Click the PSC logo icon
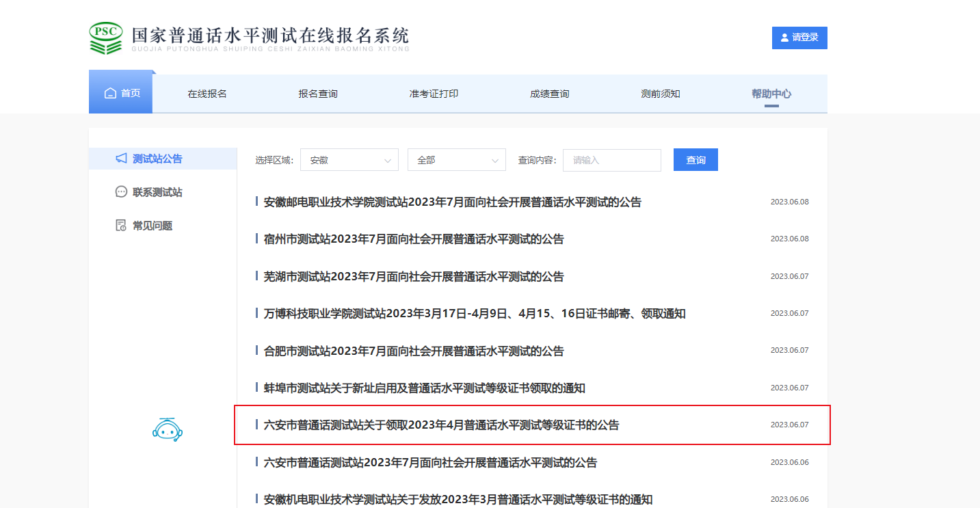Screen dimensions: 980x508 [106, 38]
